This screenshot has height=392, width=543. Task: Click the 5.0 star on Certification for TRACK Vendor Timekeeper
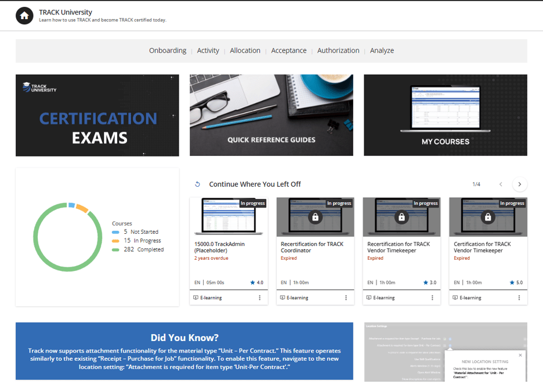[514, 283]
